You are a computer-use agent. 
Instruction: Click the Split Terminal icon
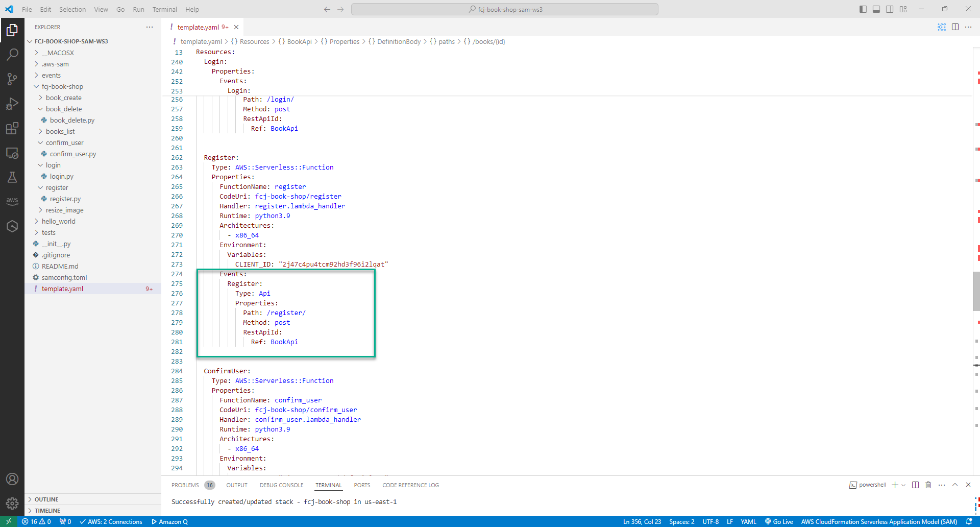[915, 485]
